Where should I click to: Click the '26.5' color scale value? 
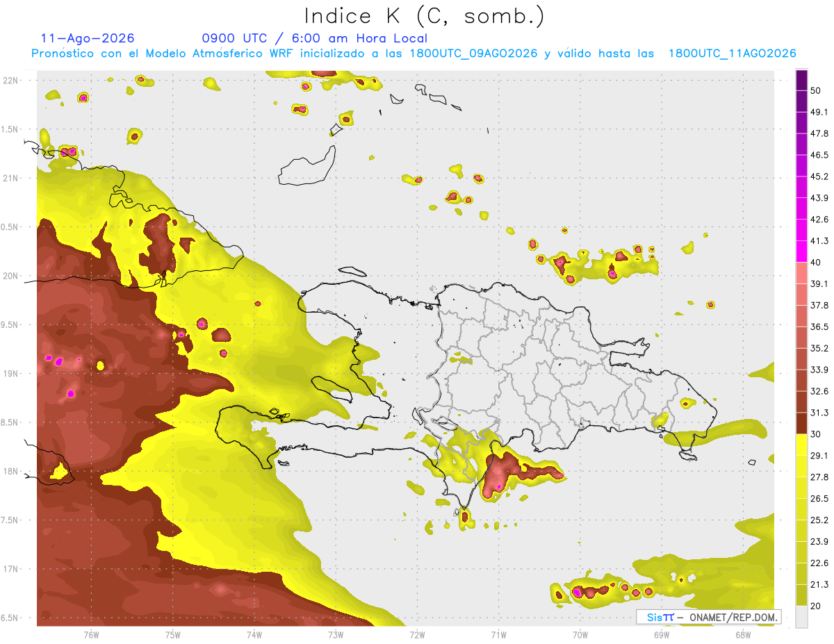coord(819,498)
